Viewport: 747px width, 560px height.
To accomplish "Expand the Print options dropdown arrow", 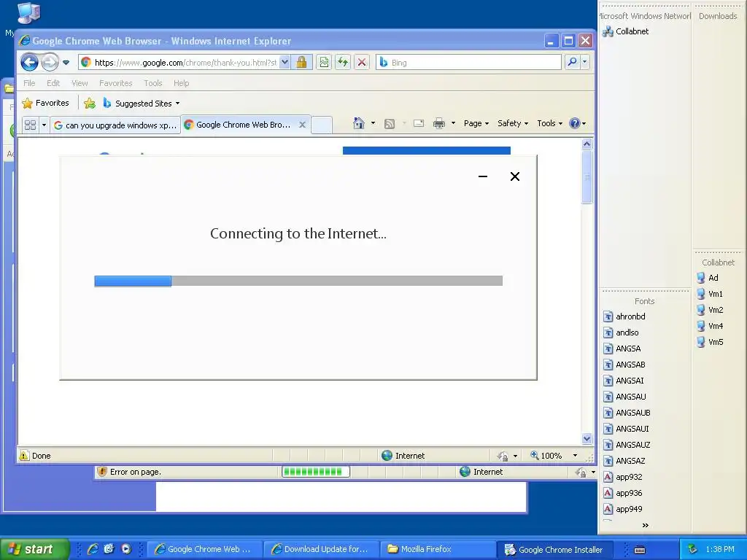I will point(453,123).
